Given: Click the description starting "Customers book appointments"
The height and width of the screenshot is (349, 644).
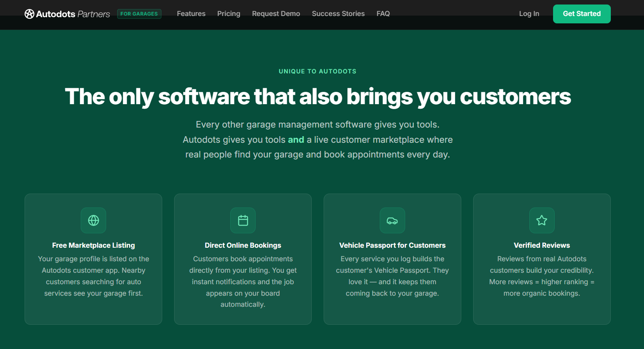Looking at the screenshot, I should tap(243, 282).
